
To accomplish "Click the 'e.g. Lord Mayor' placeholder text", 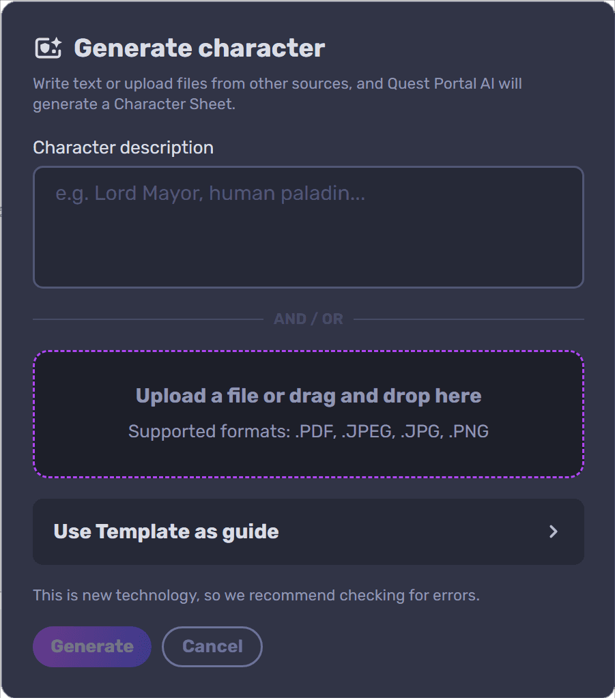I will [x=210, y=194].
